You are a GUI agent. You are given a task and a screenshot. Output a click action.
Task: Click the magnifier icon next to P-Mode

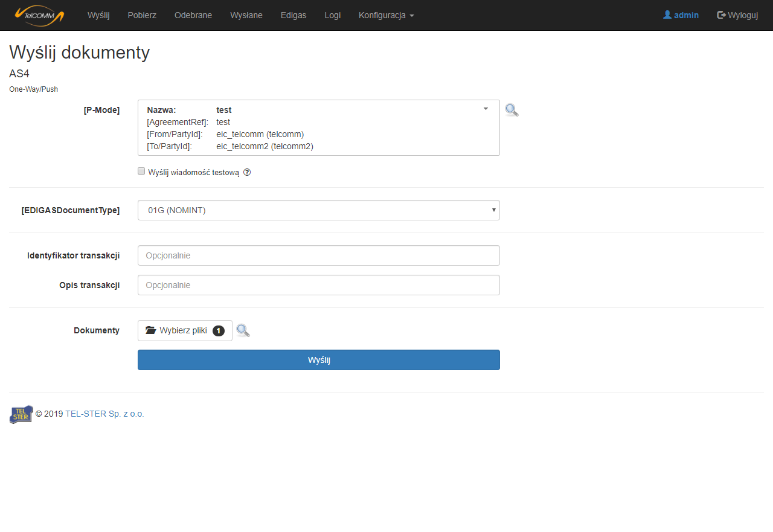[512, 110]
